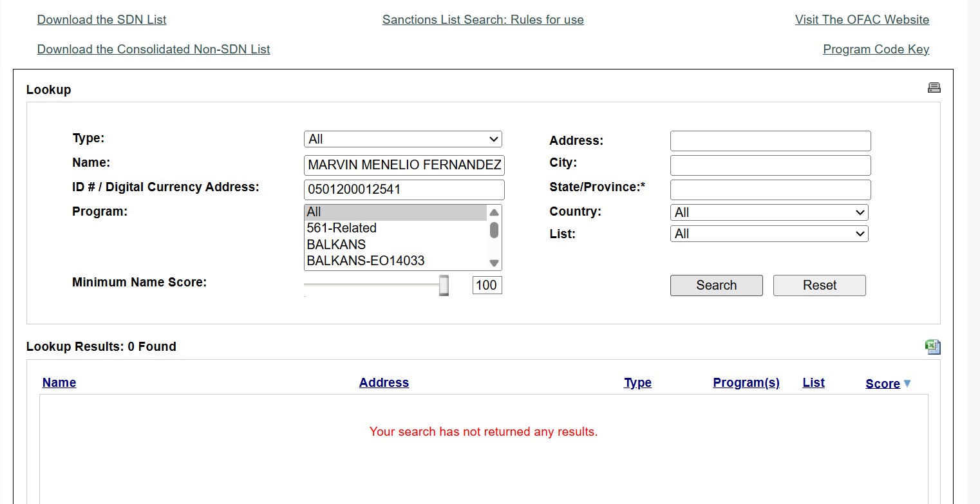Open Visit The OFAC Website link
The height and width of the screenshot is (504, 980).
(862, 20)
